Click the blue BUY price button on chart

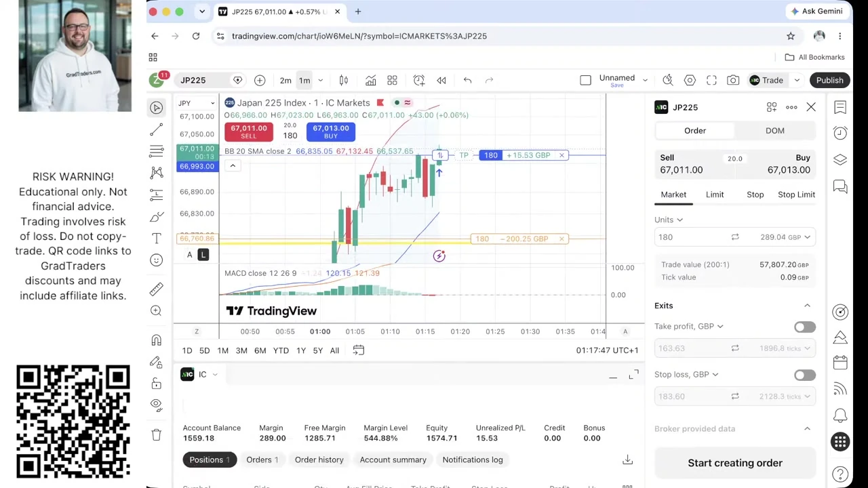tap(331, 131)
